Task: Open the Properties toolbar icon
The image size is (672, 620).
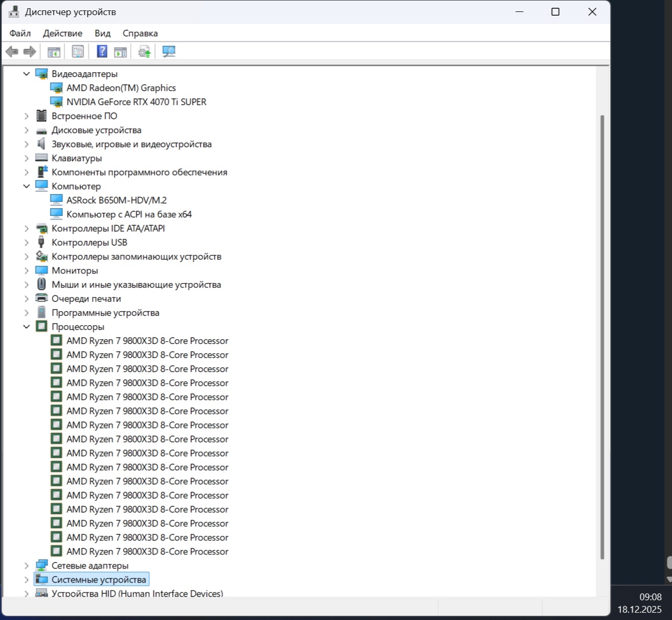Action: 78,51
